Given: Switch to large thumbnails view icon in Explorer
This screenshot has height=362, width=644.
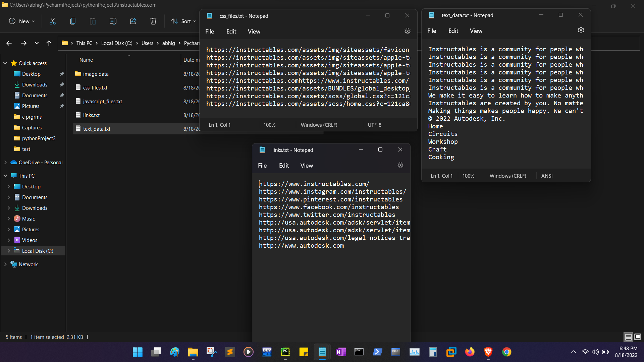Looking at the screenshot, I should click(638, 337).
